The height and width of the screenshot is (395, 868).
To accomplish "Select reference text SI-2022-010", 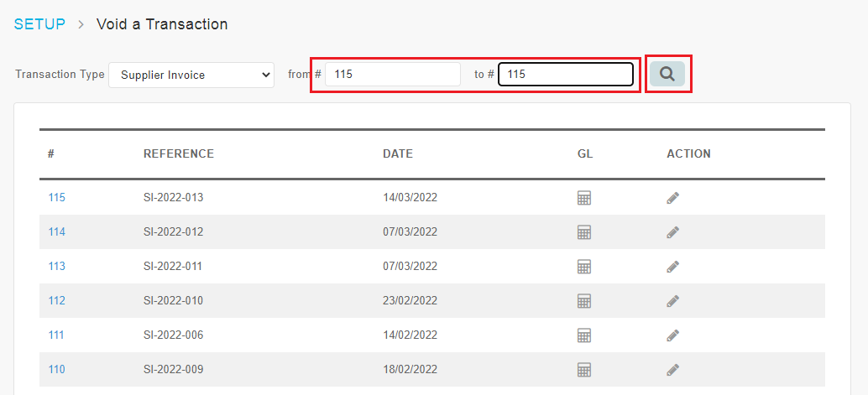I will [x=173, y=300].
